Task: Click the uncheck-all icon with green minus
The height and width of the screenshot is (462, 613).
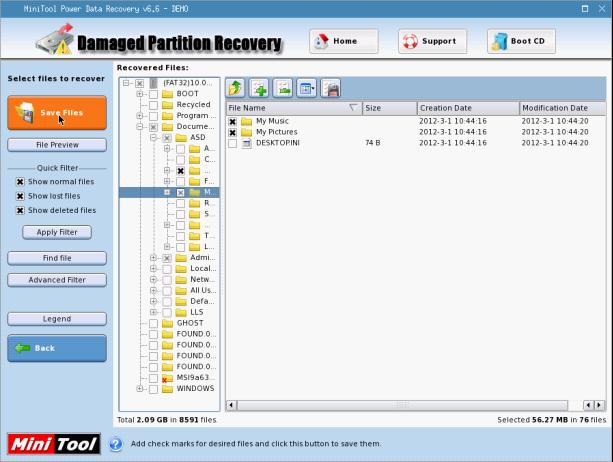Action: click(x=283, y=88)
